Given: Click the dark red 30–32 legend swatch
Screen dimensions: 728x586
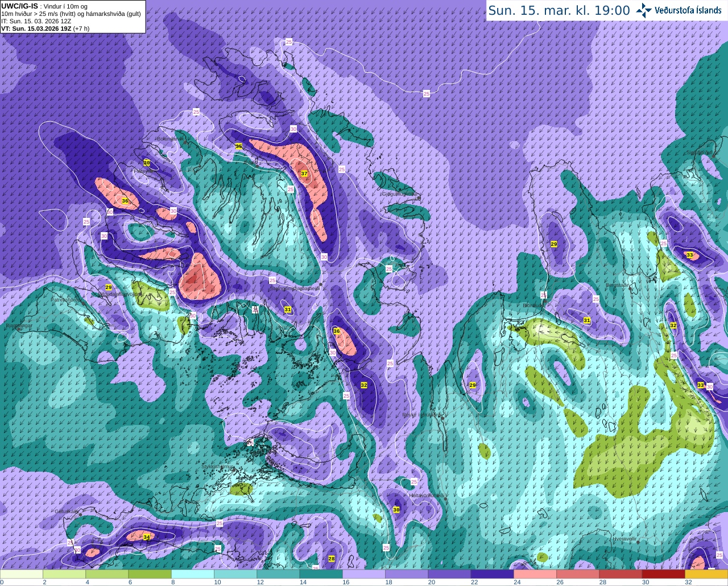Looking at the screenshot, I should [663, 574].
